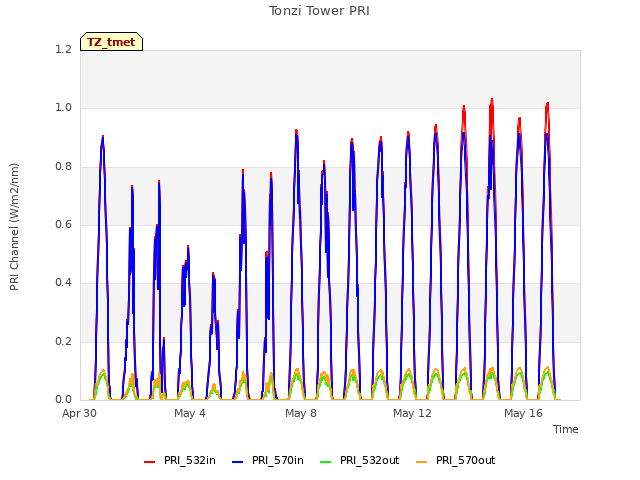
Task: Click the Time axis title
Action: click(x=566, y=429)
